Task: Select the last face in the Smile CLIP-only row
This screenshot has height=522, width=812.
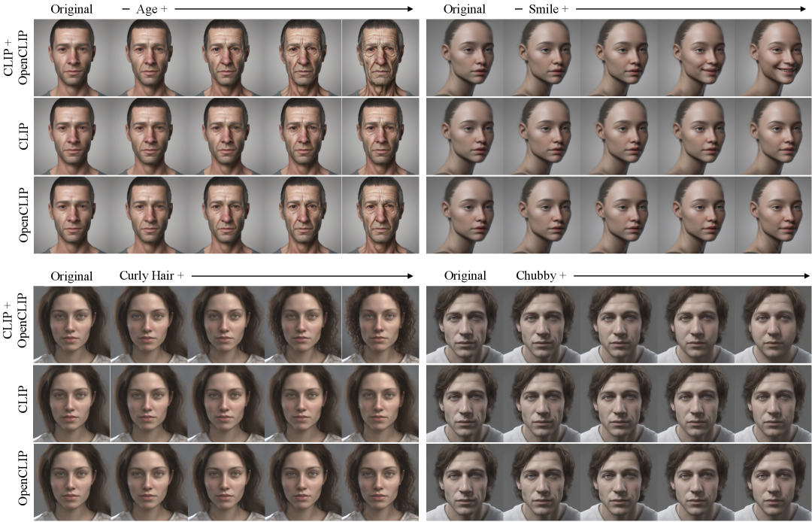Action: coord(773,136)
